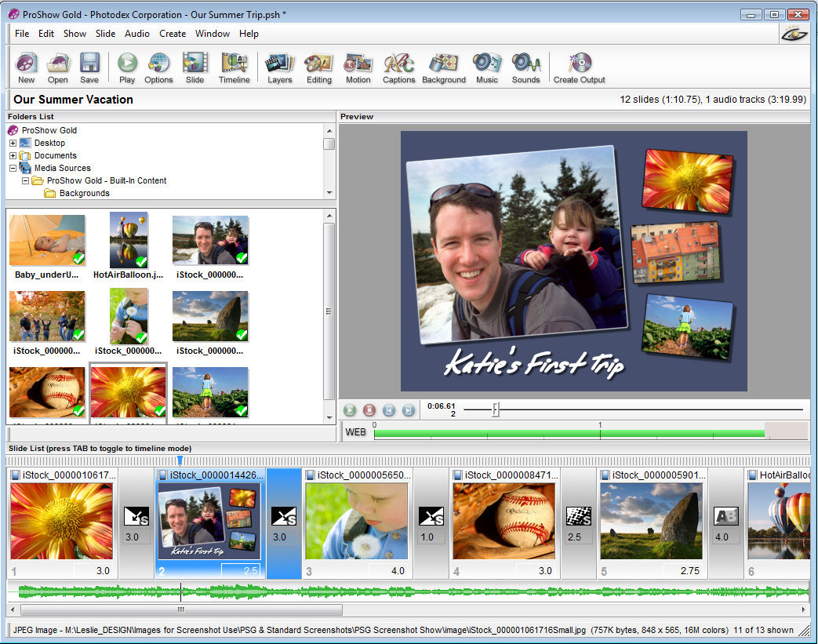Click the preview playback position slider handle
Screen dimensions: 818x644
495,409
